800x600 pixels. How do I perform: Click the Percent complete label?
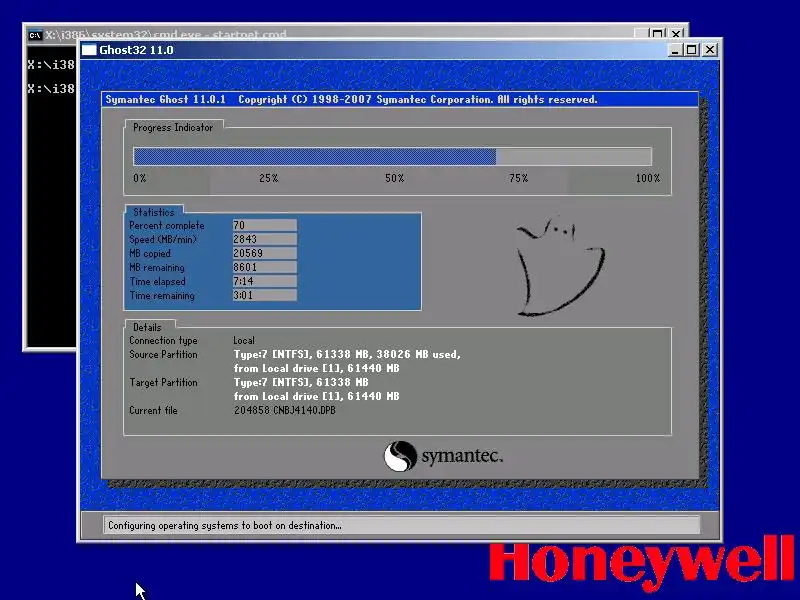167,226
